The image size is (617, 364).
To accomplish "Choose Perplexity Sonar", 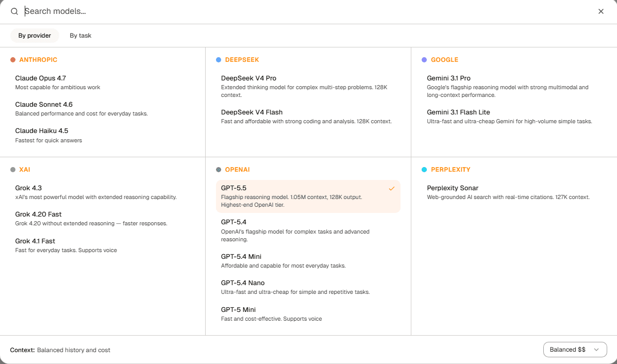I will (x=514, y=192).
